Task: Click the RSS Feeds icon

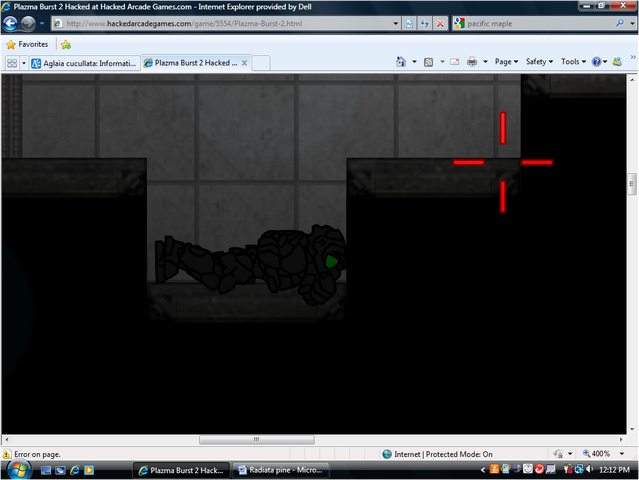Action: point(428,62)
